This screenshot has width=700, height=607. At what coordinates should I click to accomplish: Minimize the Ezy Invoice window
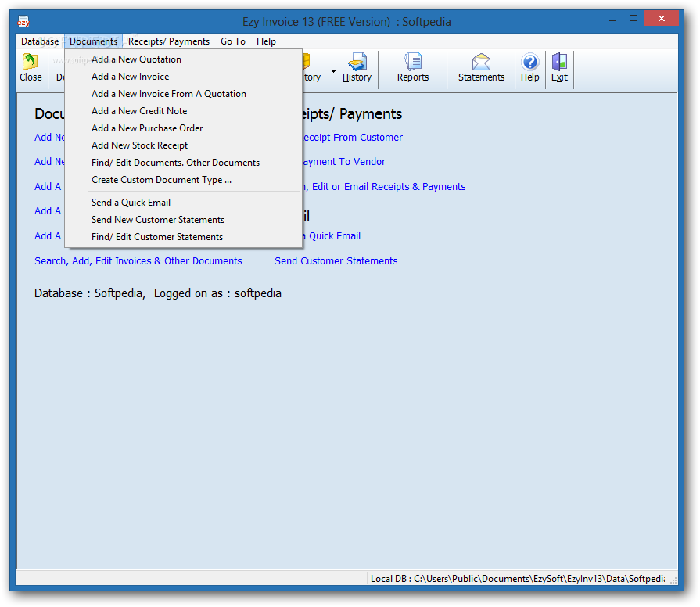tap(612, 19)
